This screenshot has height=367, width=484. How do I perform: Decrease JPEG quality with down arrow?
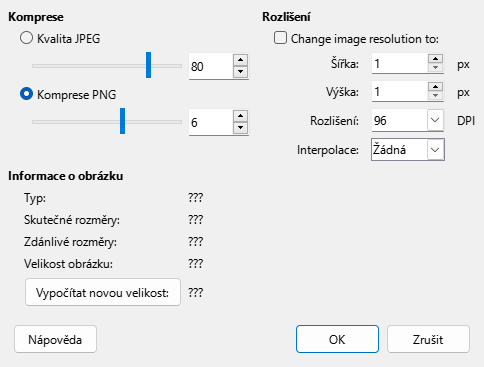240,72
